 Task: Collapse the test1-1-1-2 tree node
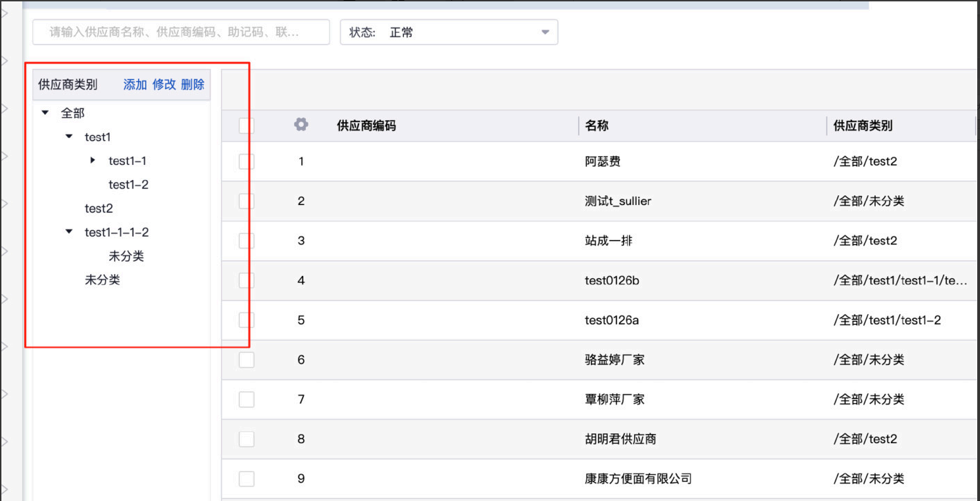pyautogui.click(x=68, y=232)
